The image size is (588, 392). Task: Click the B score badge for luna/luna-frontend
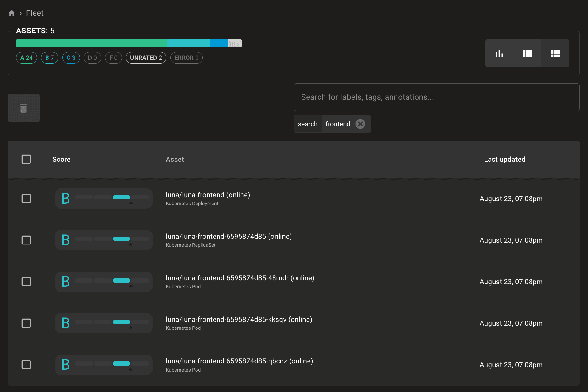point(65,198)
